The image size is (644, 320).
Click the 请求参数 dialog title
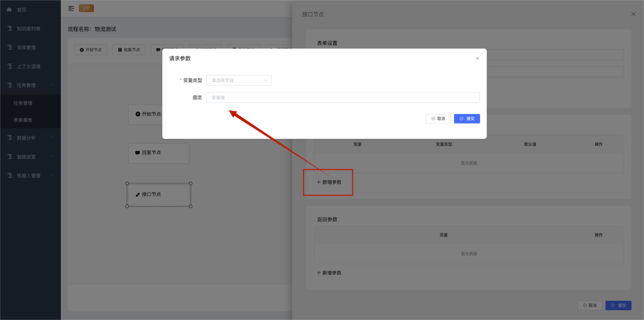[x=180, y=58]
